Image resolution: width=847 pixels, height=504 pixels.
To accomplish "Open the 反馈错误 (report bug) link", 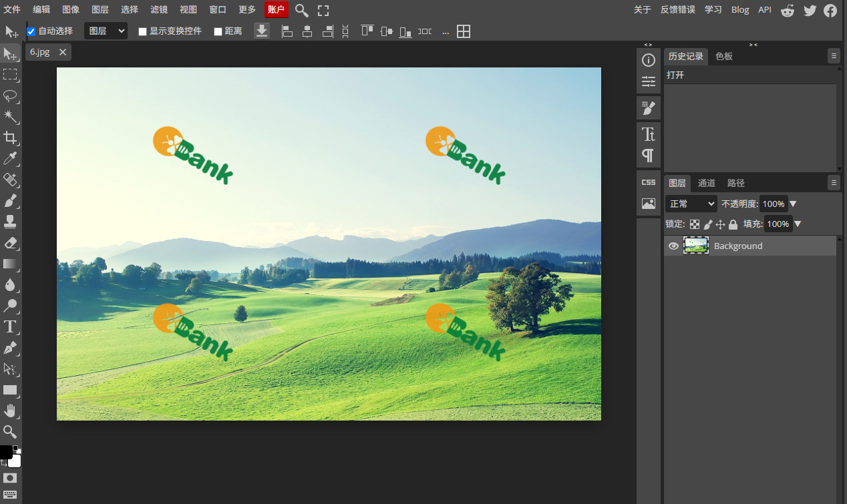I will point(678,9).
